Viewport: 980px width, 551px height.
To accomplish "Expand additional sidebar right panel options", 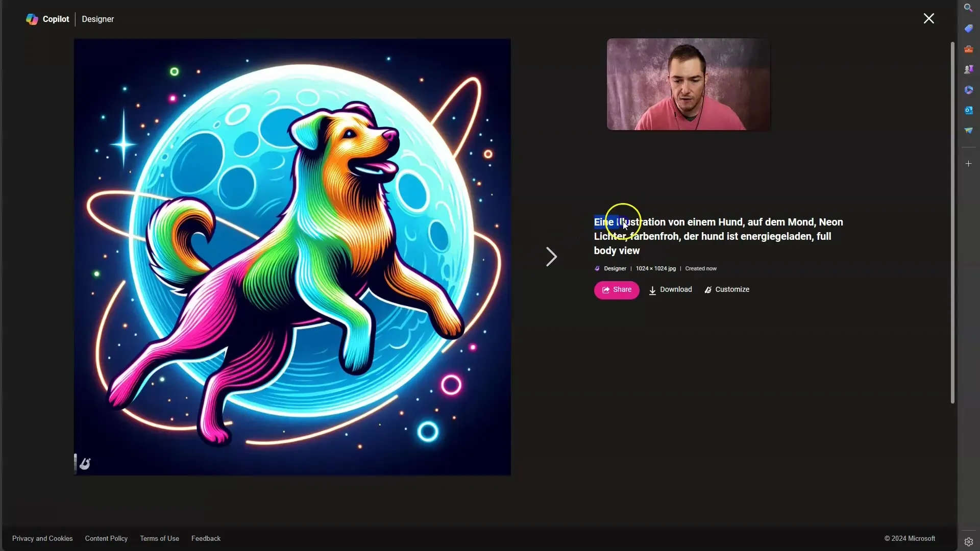I will [x=968, y=163].
